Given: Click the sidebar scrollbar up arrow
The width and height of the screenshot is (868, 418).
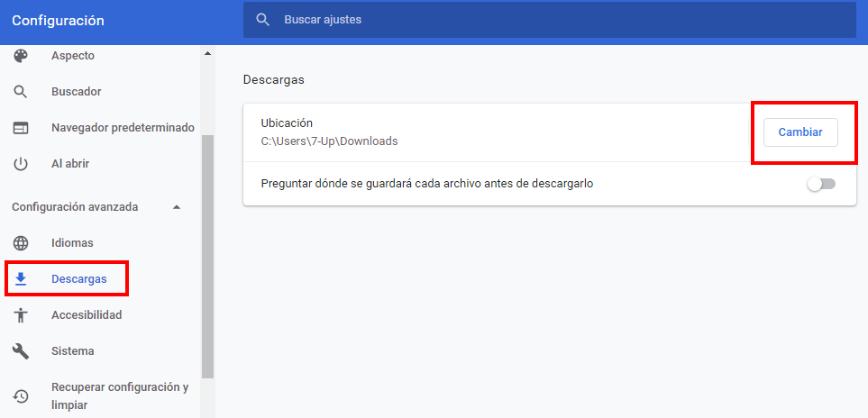Looking at the screenshot, I should 207,54.
